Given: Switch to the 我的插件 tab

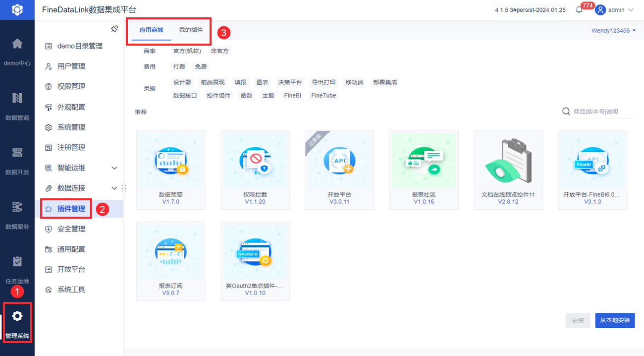Looking at the screenshot, I should pyautogui.click(x=191, y=30).
